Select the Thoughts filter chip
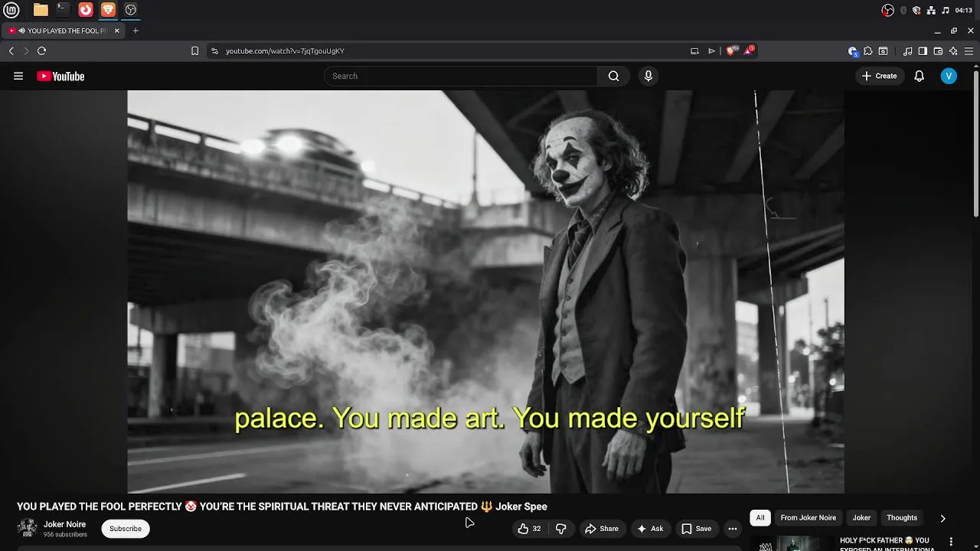The width and height of the screenshot is (980, 551). pos(901,518)
